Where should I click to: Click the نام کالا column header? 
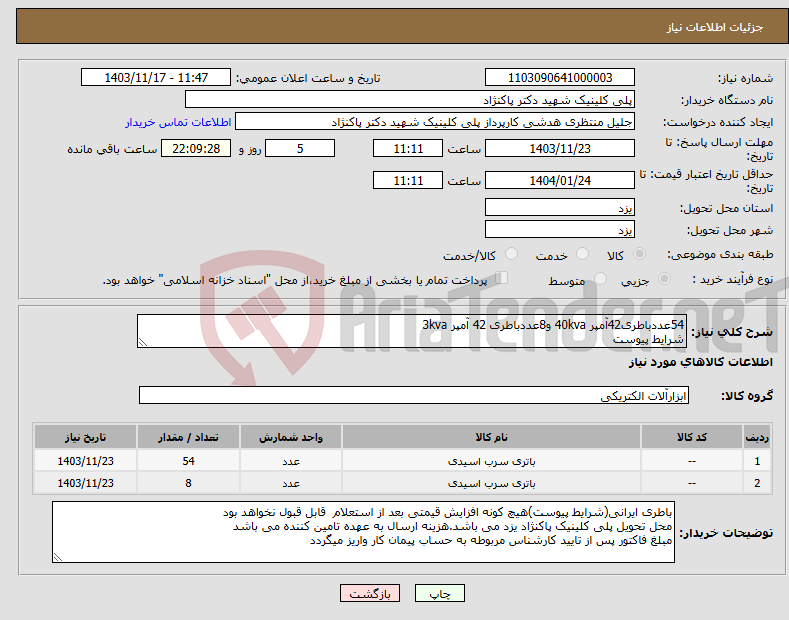point(491,437)
